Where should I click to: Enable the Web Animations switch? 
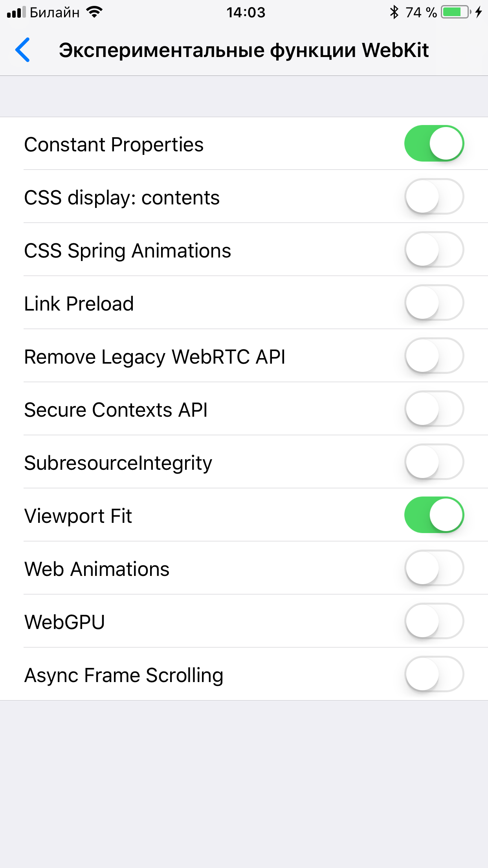[x=434, y=568]
